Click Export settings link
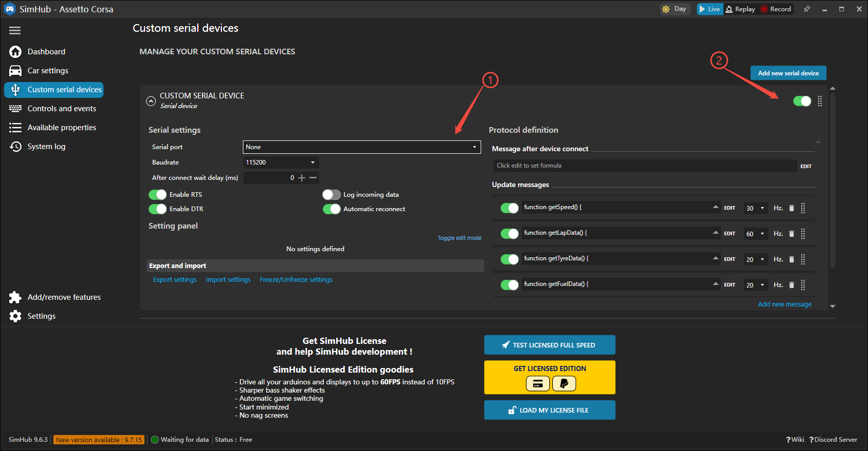The height and width of the screenshot is (451, 868). coord(175,280)
